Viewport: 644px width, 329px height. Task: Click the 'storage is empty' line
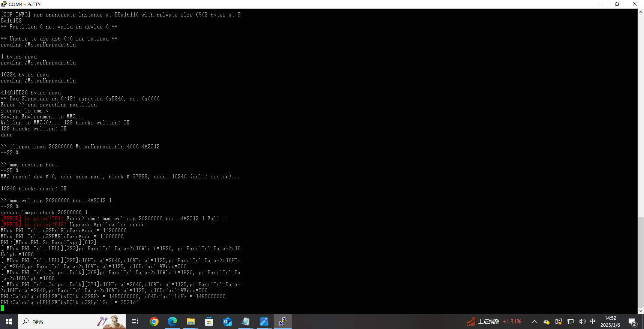25,111
